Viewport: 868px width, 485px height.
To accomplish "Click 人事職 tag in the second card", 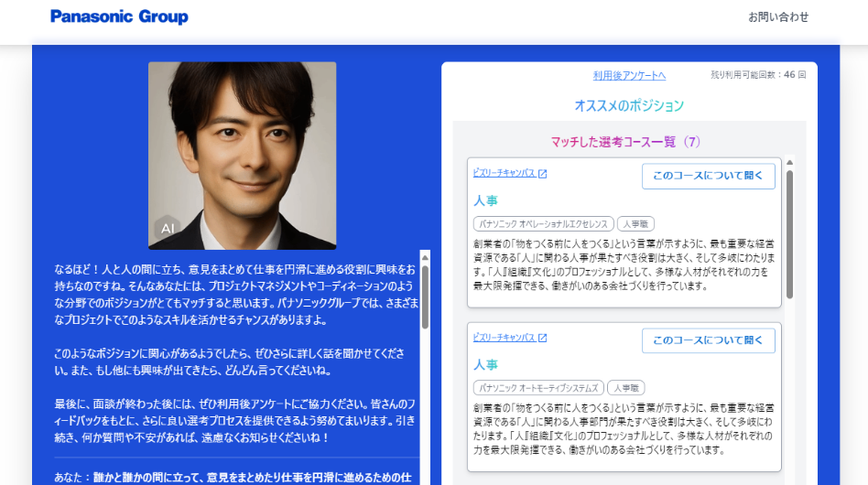I will 626,387.
